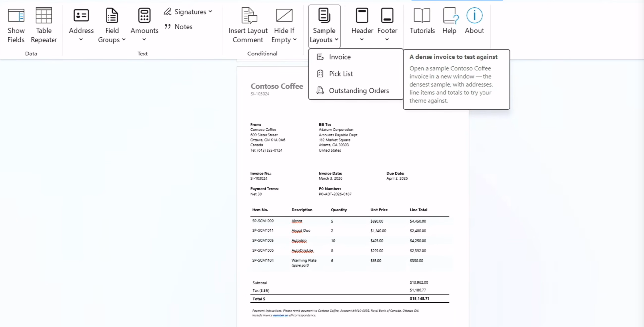Click the Header icon
The height and width of the screenshot is (327, 644).
point(362,15)
